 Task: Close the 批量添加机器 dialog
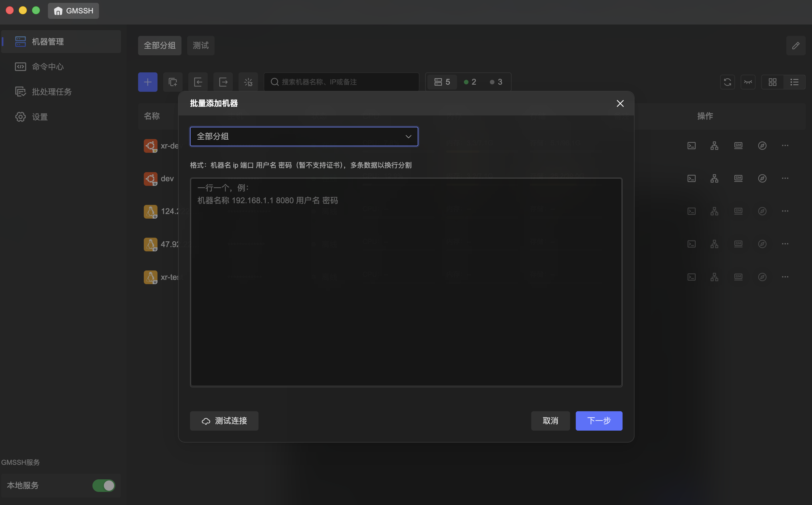[x=620, y=103]
